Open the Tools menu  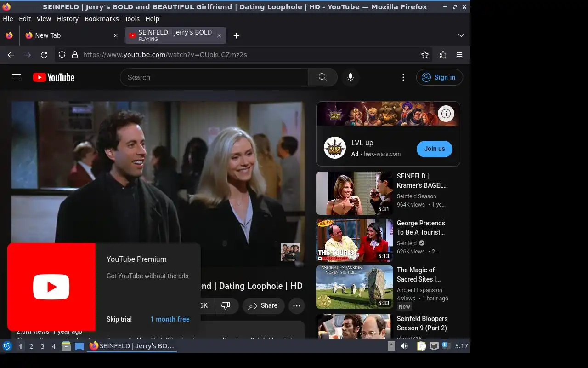click(132, 19)
